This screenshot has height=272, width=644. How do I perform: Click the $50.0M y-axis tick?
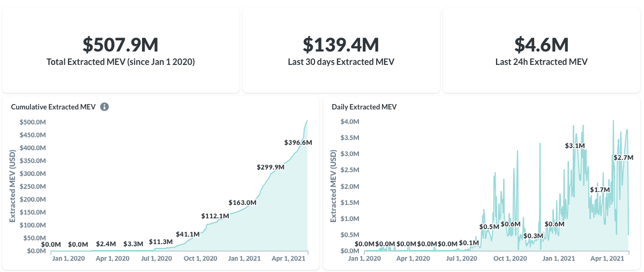tap(34, 238)
